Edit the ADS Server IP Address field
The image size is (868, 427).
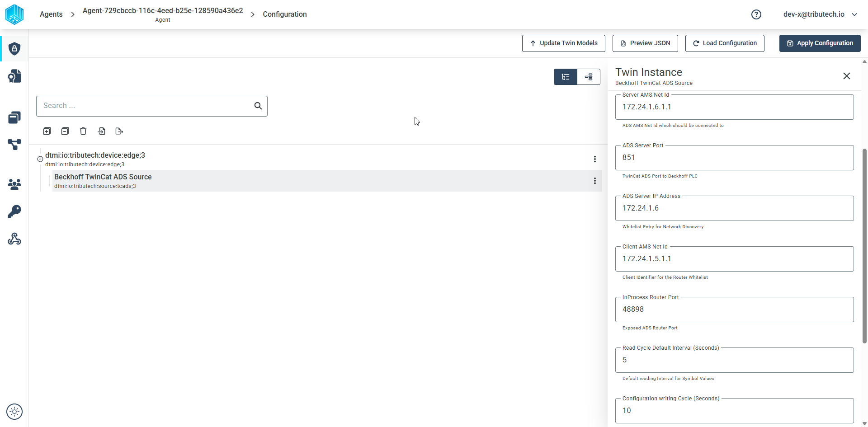[735, 208]
